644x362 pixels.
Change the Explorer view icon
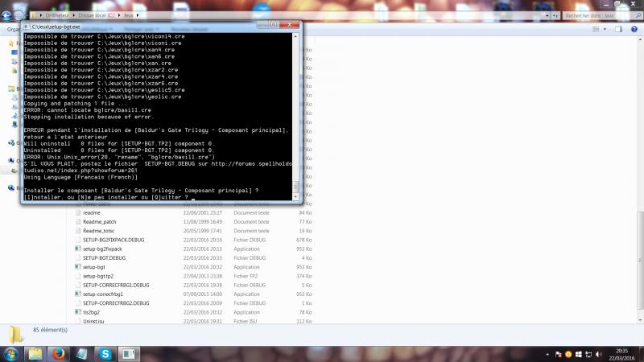[596, 29]
